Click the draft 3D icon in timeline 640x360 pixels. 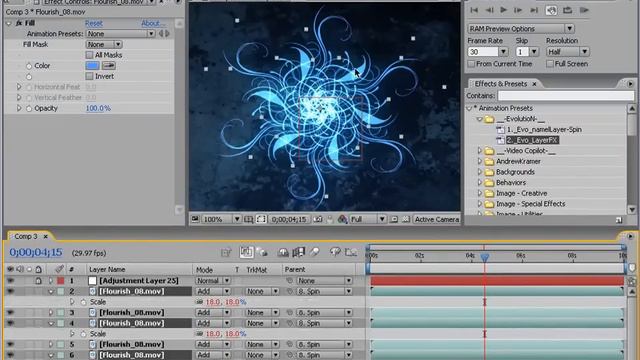click(262, 253)
